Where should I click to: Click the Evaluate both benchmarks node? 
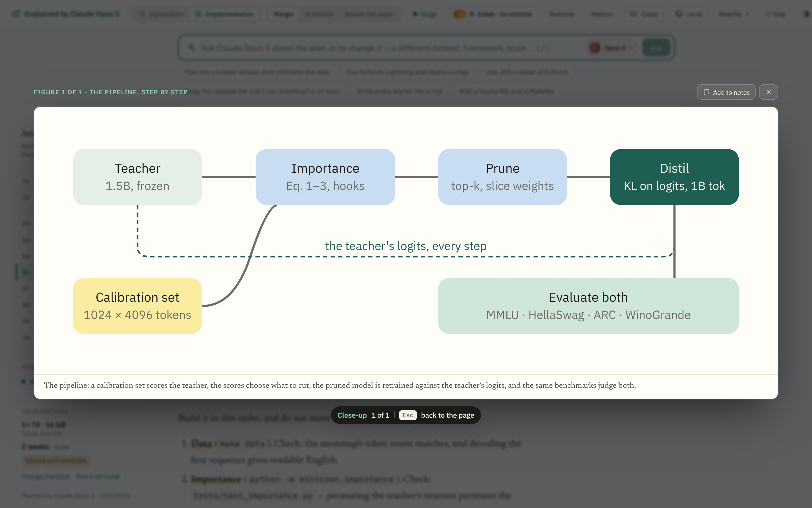(x=588, y=306)
